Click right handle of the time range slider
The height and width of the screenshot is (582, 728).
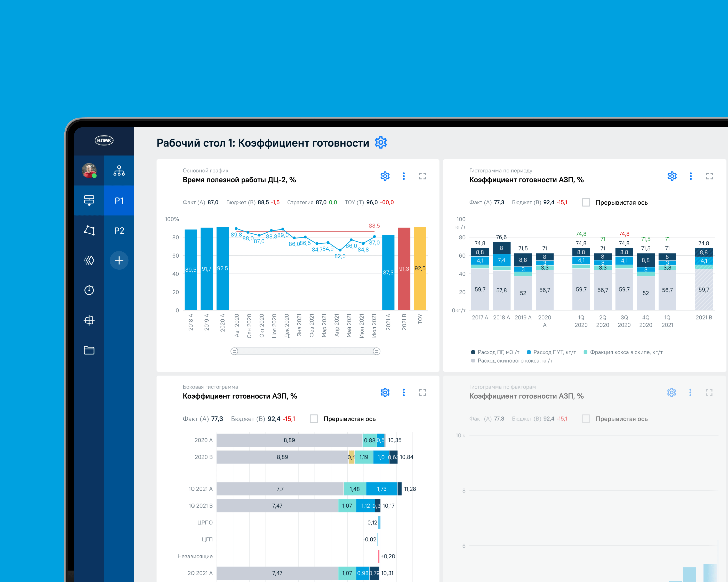377,351
